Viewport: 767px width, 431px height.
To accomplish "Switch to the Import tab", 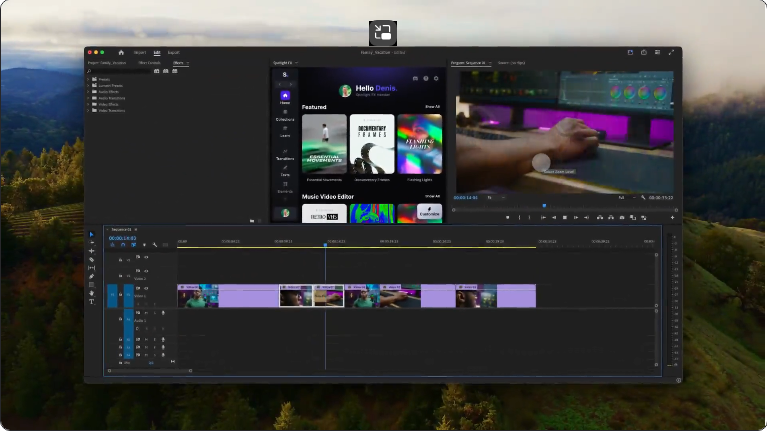I will tap(140, 52).
